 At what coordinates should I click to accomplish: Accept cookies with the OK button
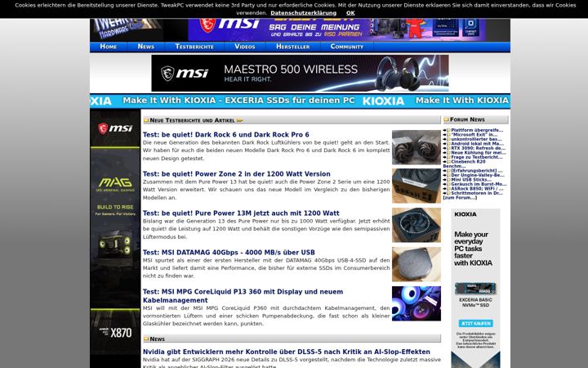coord(350,13)
